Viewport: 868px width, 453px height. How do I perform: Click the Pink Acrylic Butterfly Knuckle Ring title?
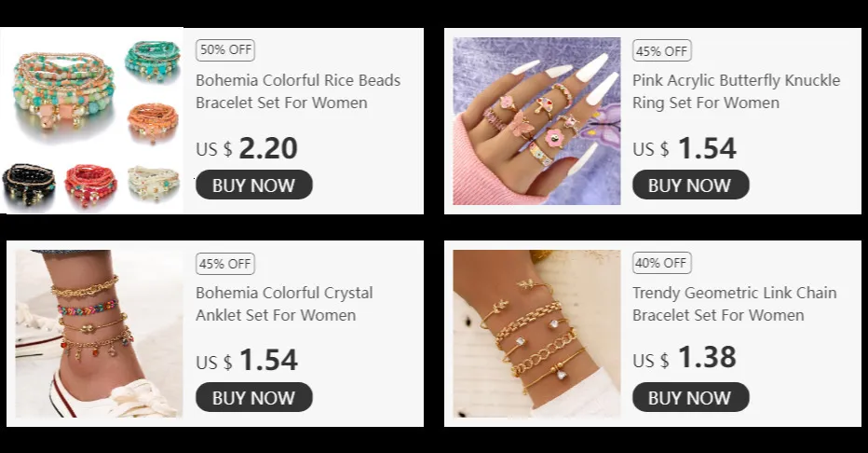736,91
